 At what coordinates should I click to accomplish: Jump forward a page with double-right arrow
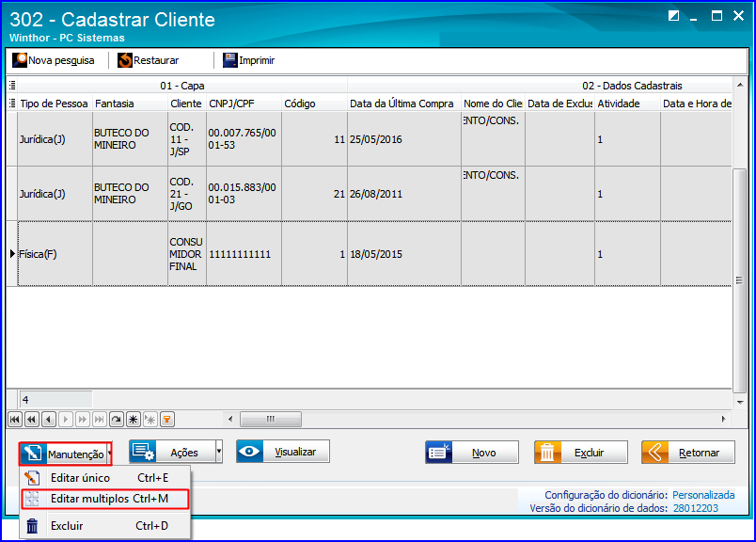click(83, 420)
